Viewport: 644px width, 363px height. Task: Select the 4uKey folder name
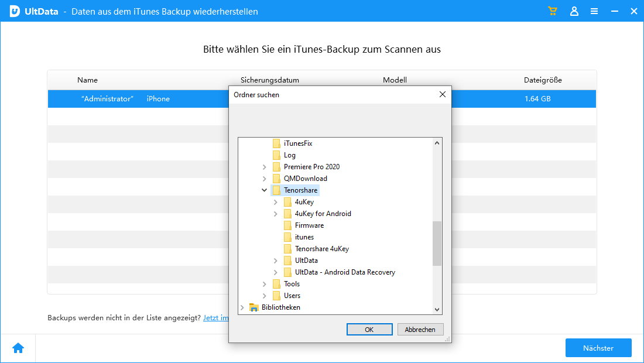coord(304,202)
